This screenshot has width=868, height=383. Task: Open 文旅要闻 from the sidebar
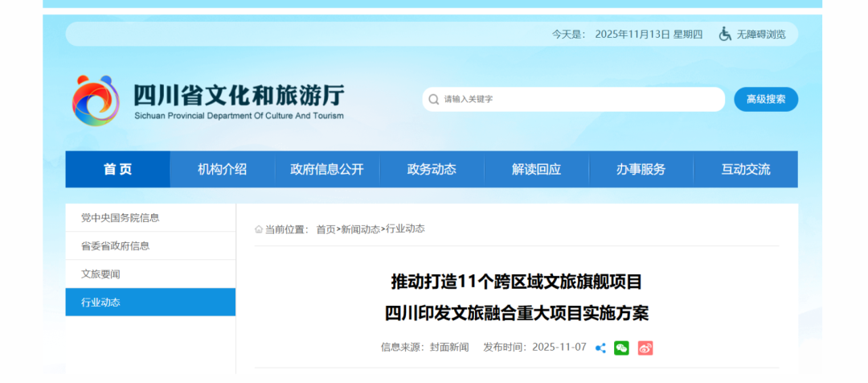(x=100, y=274)
